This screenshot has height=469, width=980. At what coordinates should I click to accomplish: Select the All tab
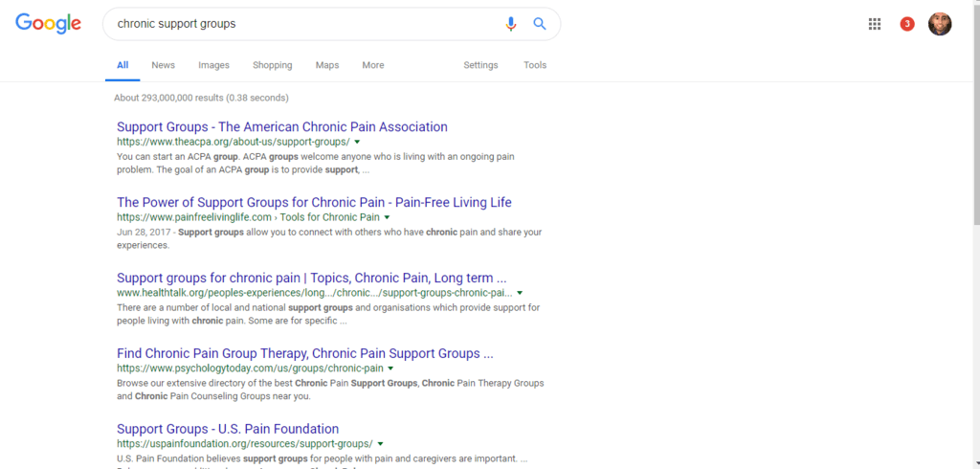[x=122, y=65]
